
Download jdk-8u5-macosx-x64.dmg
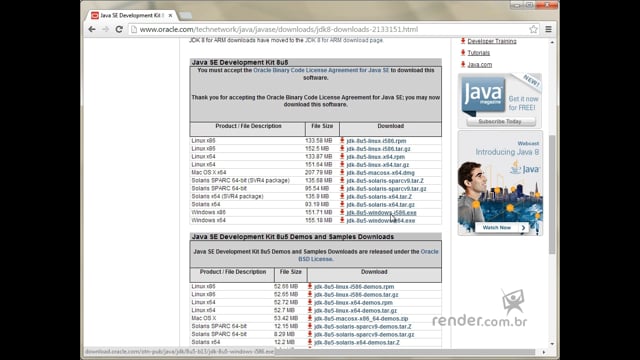(380, 173)
